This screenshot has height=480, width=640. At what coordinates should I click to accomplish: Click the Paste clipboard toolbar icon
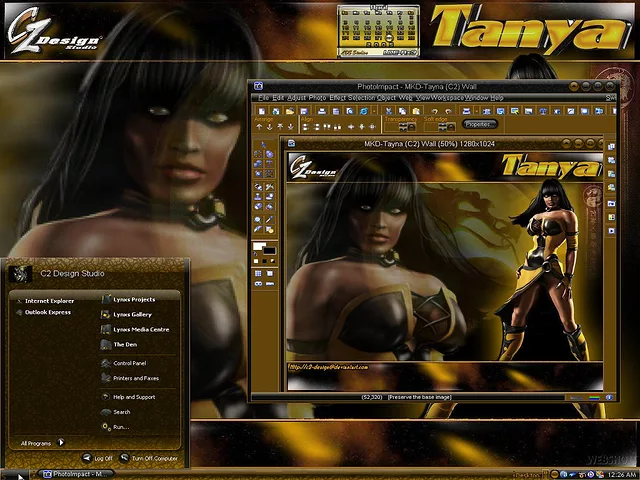tap(416, 111)
